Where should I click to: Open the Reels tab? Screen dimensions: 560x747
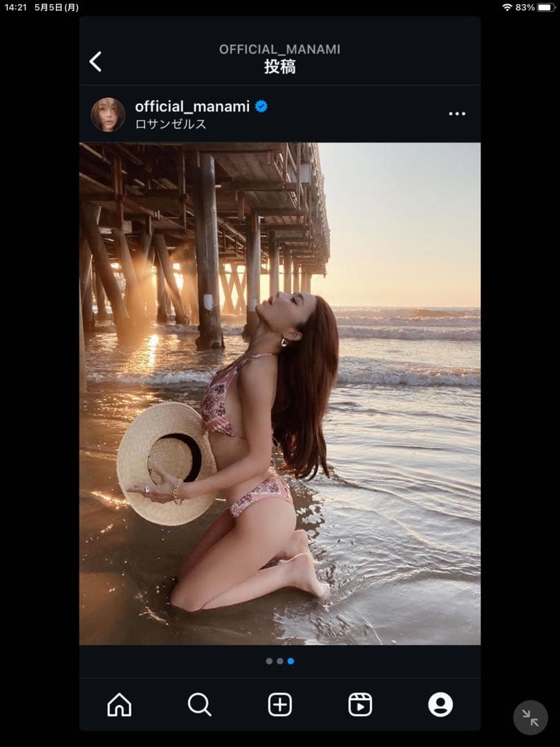[x=360, y=705]
